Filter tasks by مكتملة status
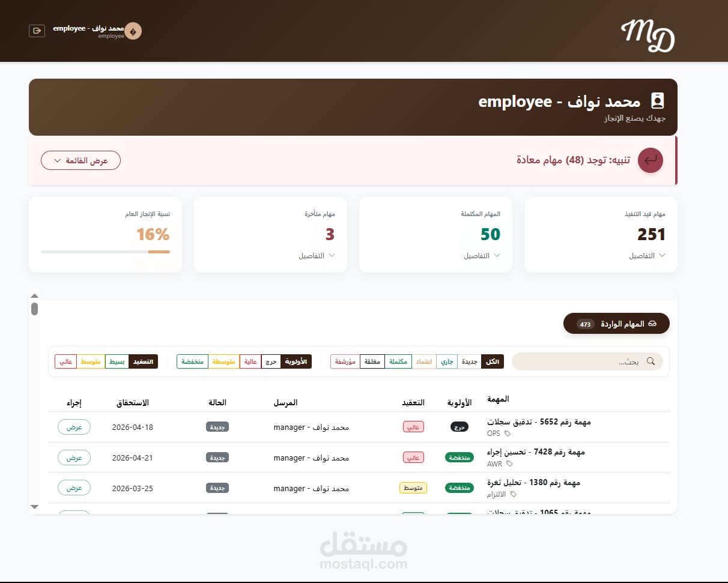The height and width of the screenshot is (583, 728). click(398, 361)
